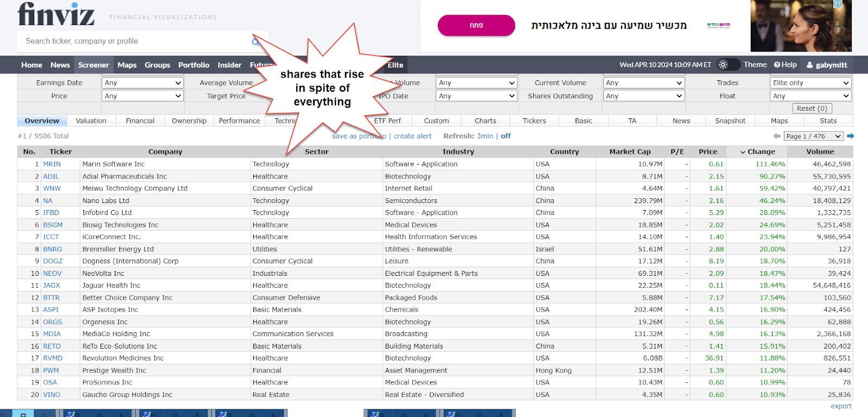The image size is (868, 417).
Task: Click the Reset (0) filters button
Action: point(812,109)
